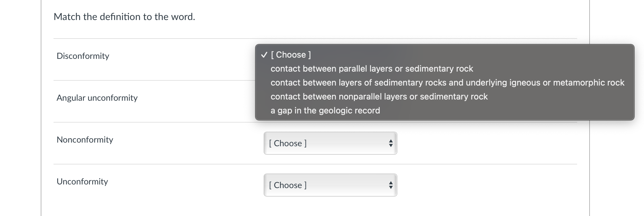Click the [ Choose ] text in the Unconformity dropdown

[288, 185]
